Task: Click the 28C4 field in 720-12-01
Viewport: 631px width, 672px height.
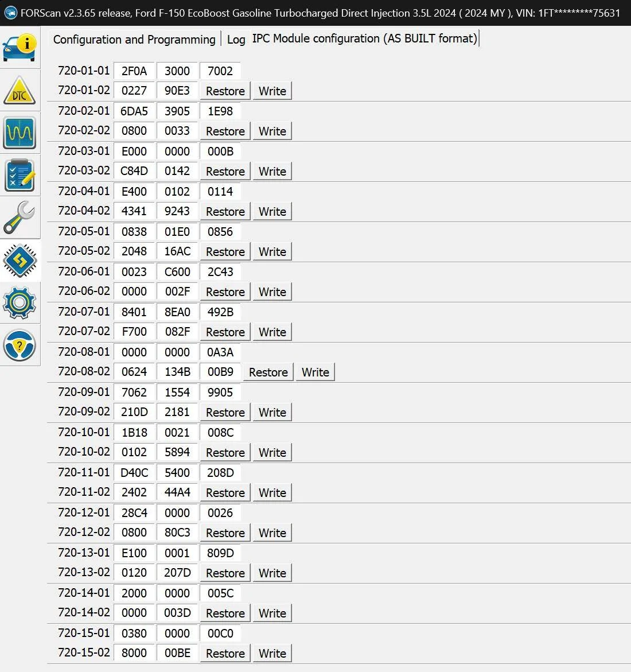Action: click(x=134, y=512)
